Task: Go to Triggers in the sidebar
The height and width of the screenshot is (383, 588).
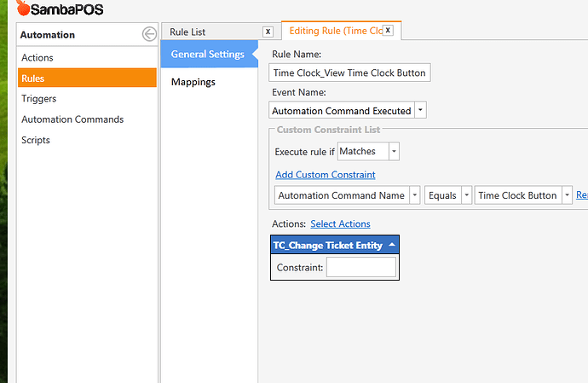Action: [x=39, y=99]
